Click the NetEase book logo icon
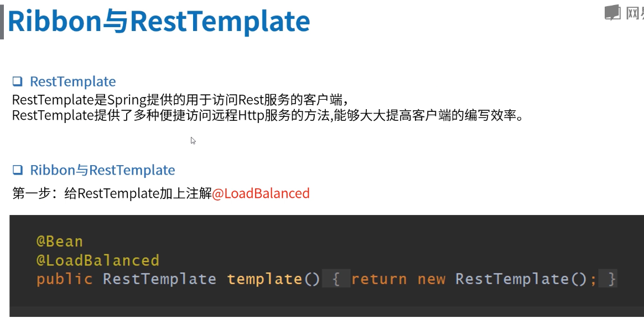This screenshot has height=328, width=644. [x=612, y=12]
